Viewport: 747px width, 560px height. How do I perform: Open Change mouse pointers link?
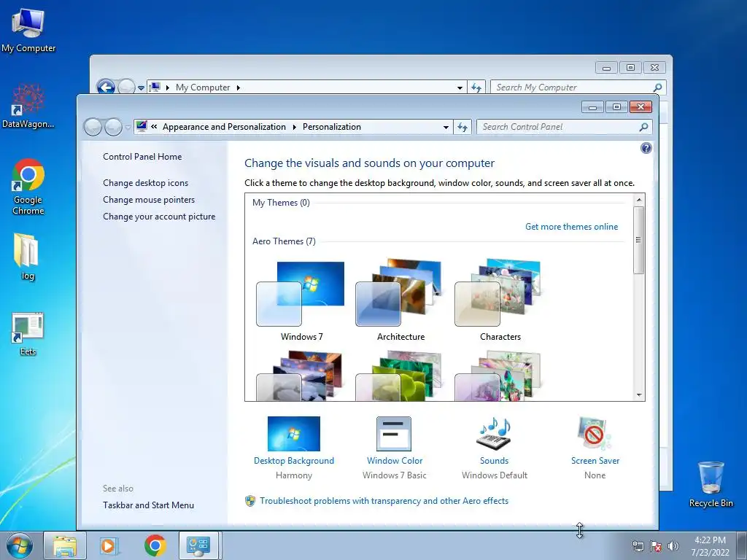149,200
